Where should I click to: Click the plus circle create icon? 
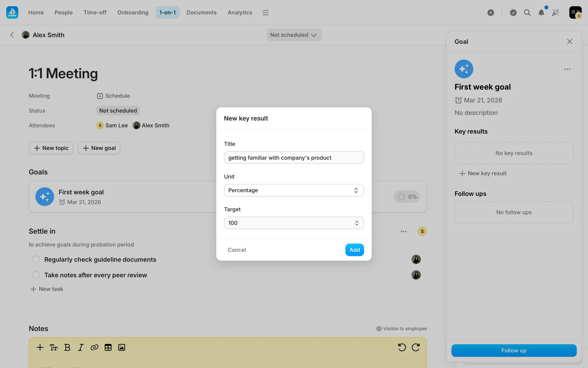coord(491,13)
